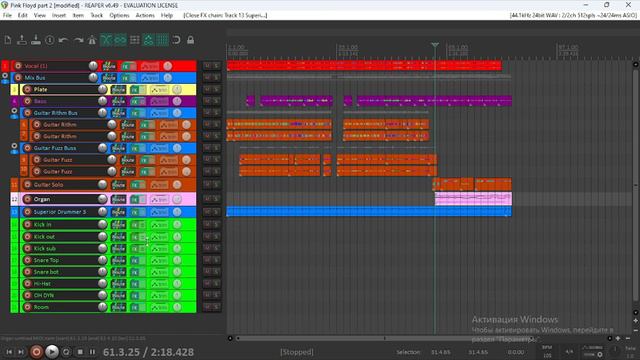
Task: Click the horizontal zoom-out minus button
Action: 628,338
